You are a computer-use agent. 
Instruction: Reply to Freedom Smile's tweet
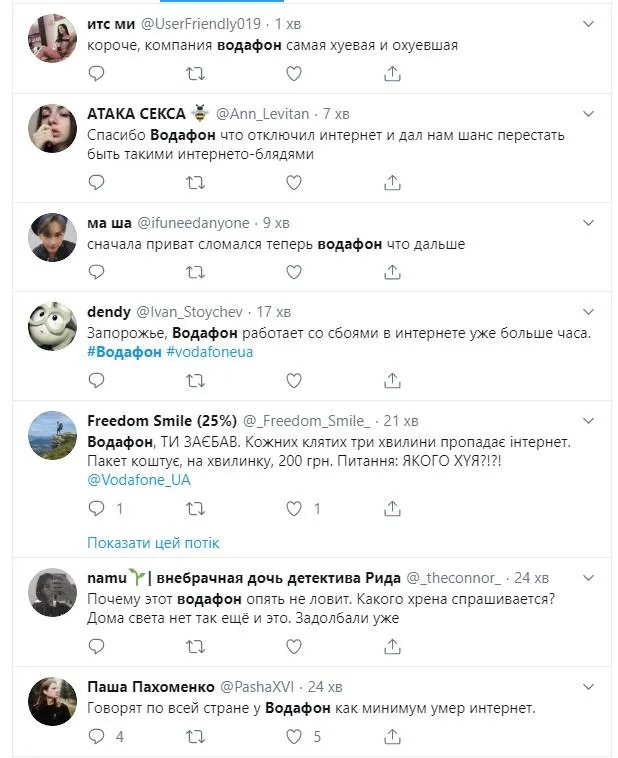[x=96, y=508]
